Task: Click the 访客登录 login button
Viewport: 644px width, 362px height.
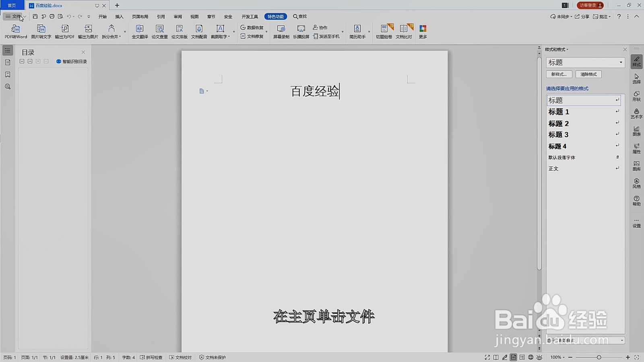Action: [590, 5]
